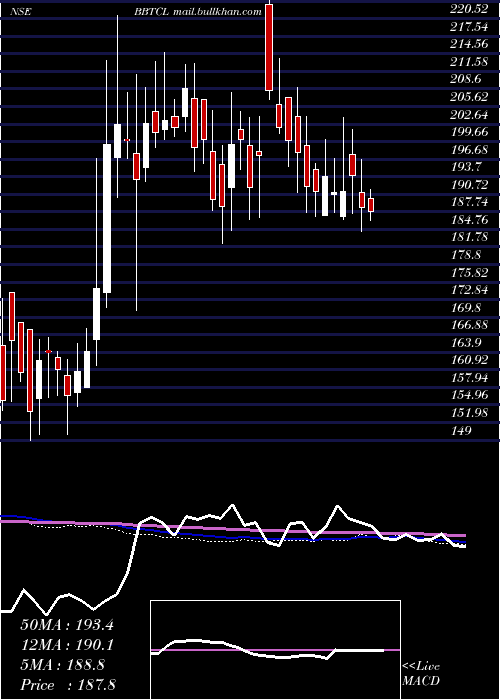
Task: Click the 193.7 price axis label
Action: [x=465, y=167]
